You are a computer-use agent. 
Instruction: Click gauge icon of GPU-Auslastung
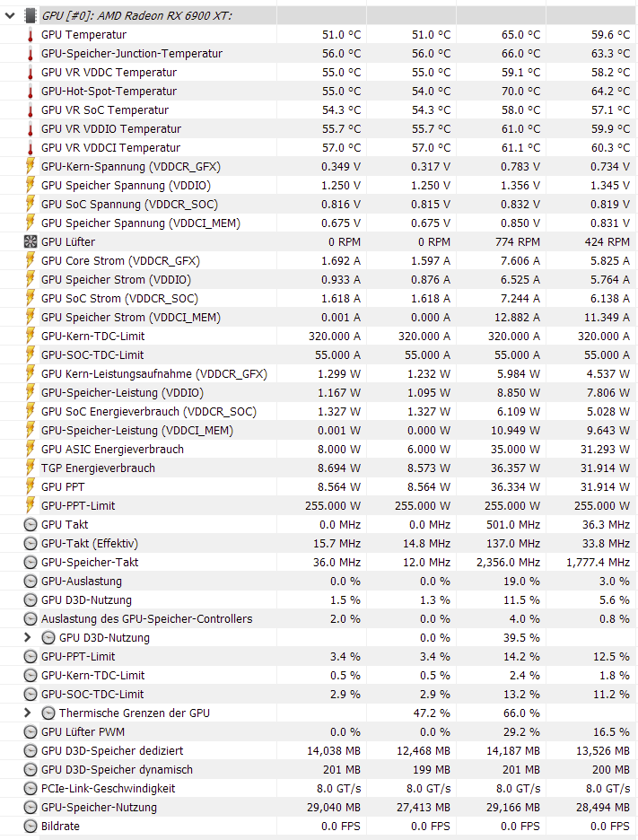[31, 582]
